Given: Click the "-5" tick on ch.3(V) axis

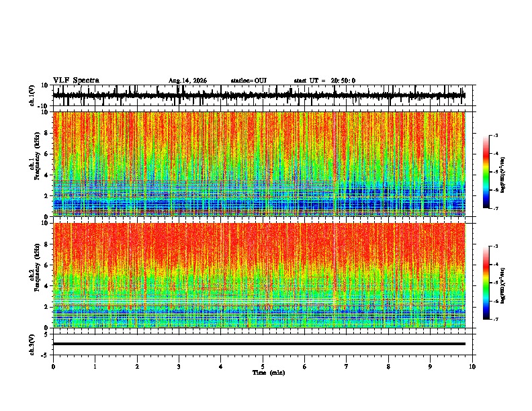Looking at the screenshot, I should [46, 355].
